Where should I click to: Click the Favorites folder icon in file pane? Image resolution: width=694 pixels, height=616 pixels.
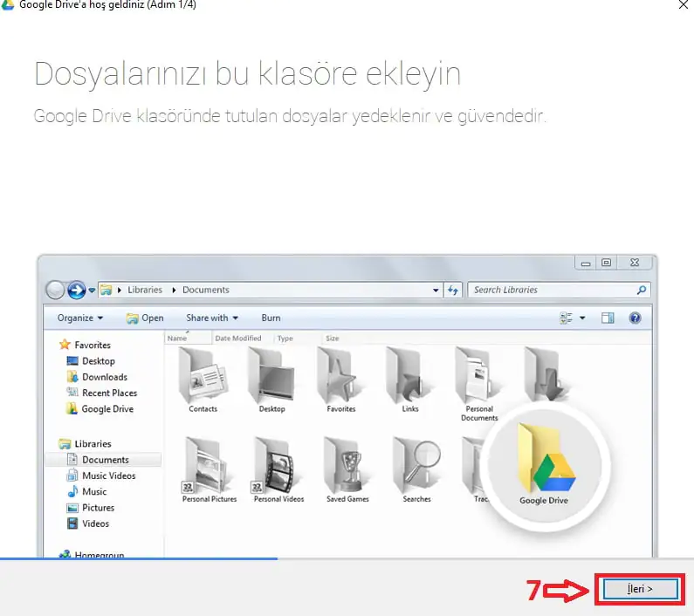(x=338, y=375)
